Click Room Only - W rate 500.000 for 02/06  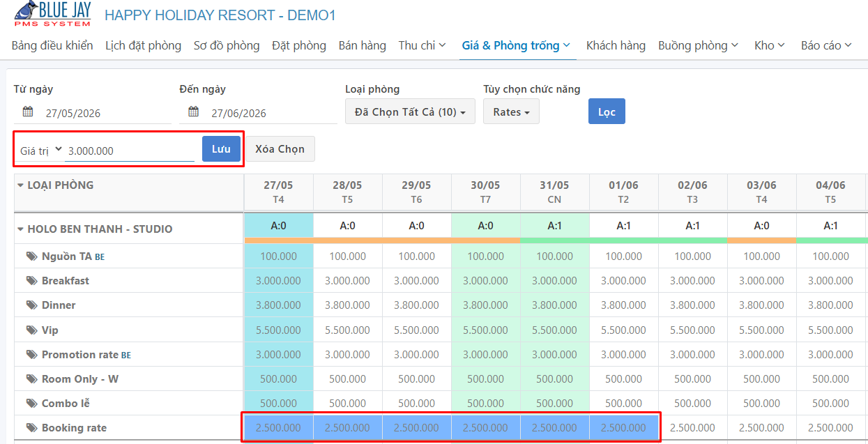(692, 378)
